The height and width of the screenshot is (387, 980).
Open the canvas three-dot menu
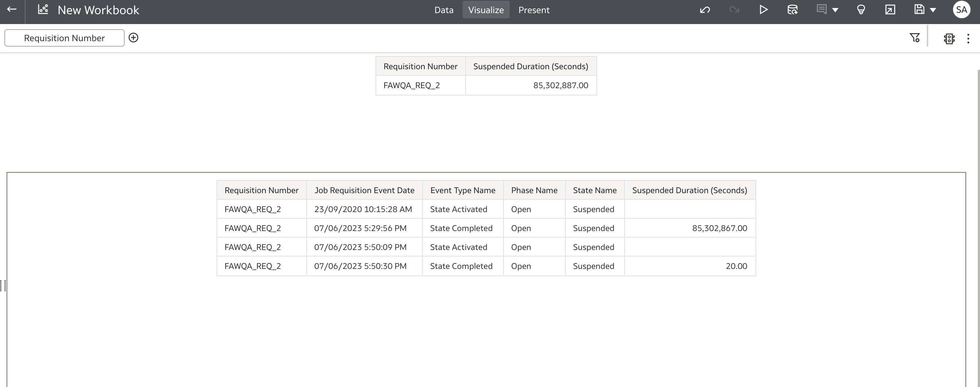point(968,38)
